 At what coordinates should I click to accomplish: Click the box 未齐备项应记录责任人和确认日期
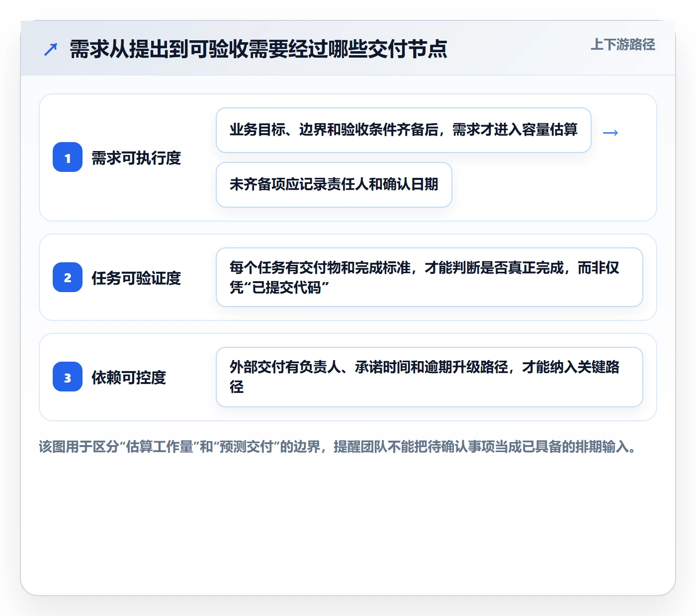(334, 185)
